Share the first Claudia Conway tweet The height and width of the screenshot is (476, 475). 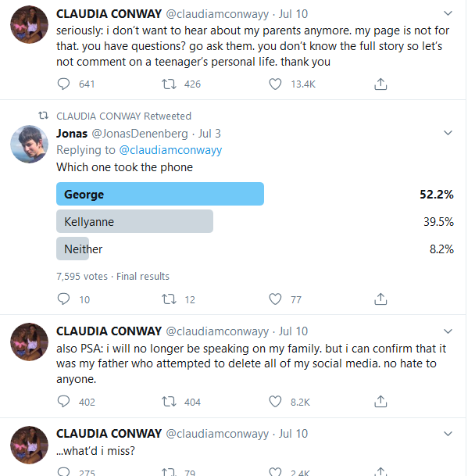pos(381,84)
